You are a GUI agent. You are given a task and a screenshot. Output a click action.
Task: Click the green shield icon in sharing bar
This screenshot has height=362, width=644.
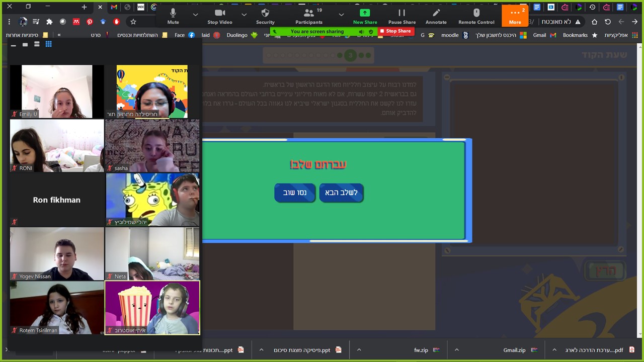pos(371,31)
